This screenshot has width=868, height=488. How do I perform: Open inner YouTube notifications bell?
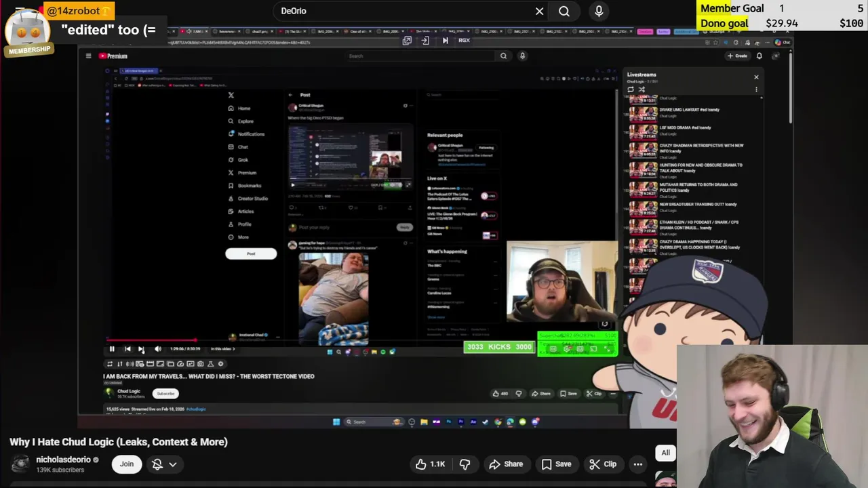(x=759, y=56)
